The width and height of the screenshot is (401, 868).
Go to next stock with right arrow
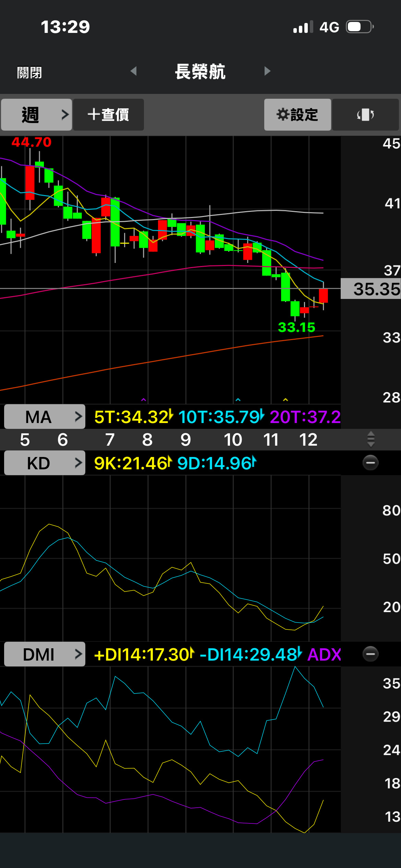click(267, 71)
